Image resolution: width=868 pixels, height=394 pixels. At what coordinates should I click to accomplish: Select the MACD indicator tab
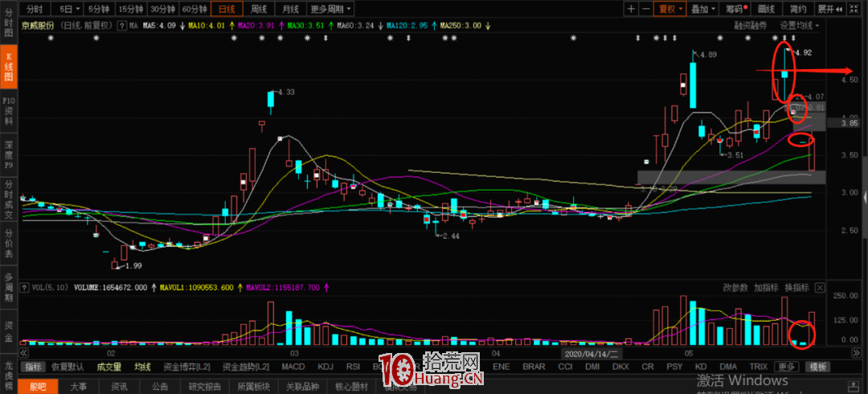(293, 367)
